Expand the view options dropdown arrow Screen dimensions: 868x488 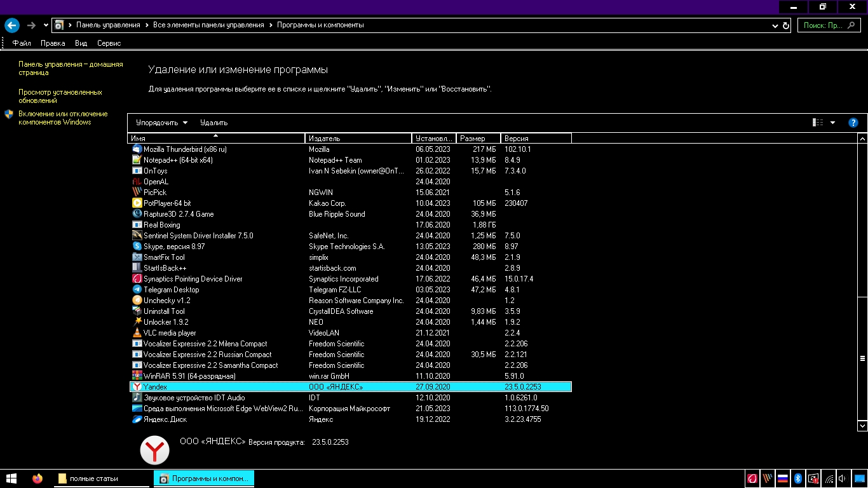click(833, 123)
